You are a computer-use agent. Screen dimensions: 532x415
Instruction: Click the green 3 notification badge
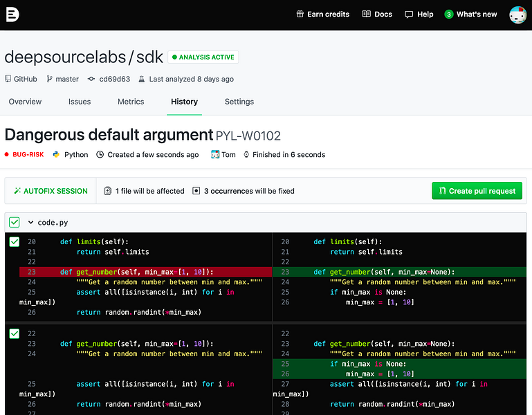pyautogui.click(x=448, y=15)
